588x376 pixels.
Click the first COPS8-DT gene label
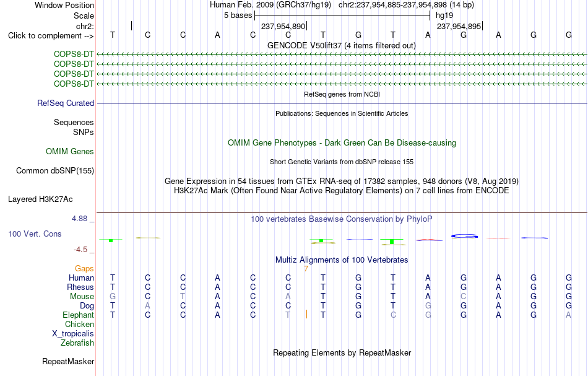pos(74,55)
